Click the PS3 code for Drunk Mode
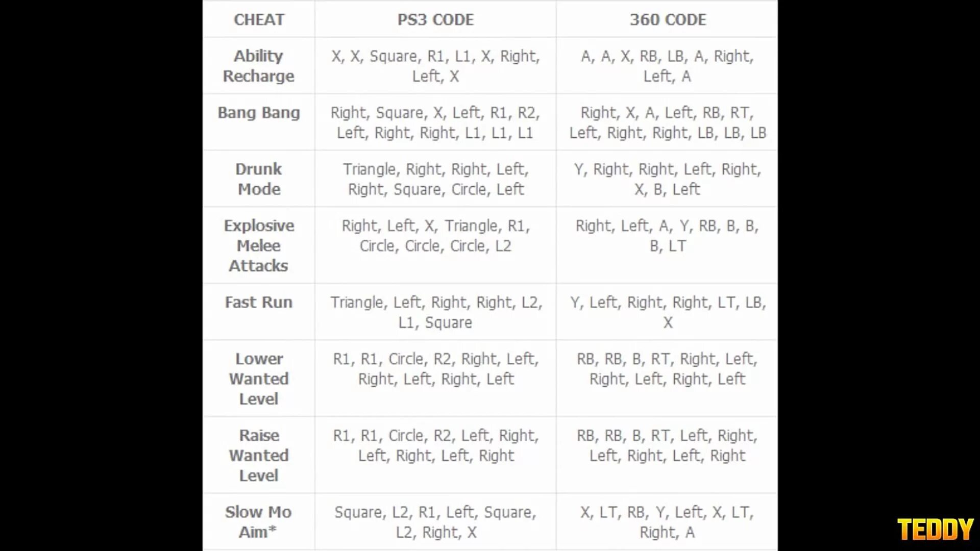 (435, 179)
